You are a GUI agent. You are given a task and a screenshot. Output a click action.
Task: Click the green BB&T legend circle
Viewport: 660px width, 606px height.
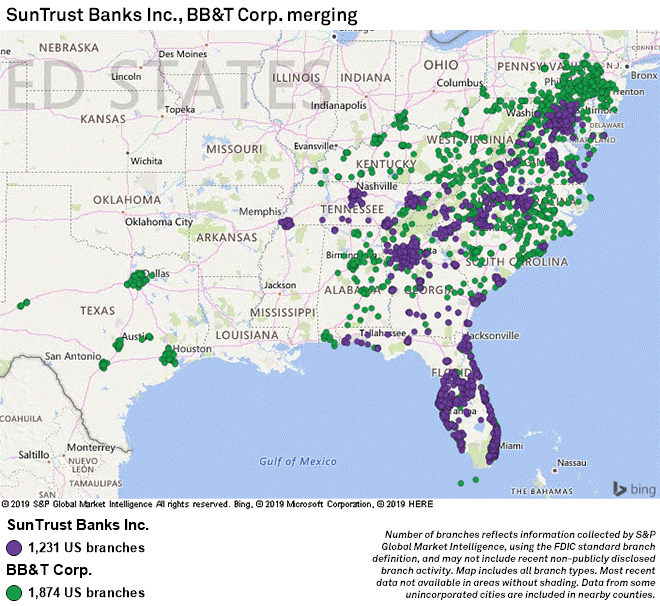[14, 593]
